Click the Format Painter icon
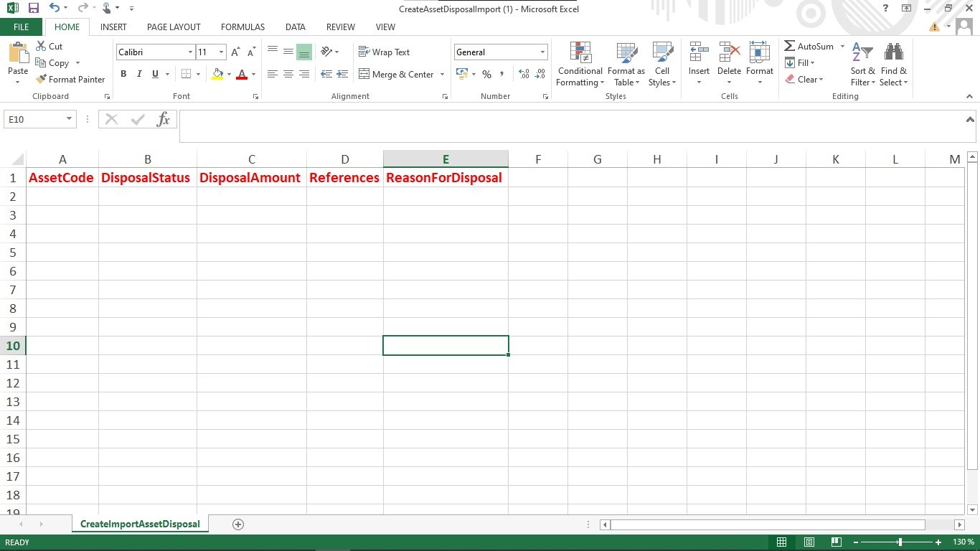The width and height of the screenshot is (980, 551). 42,80
